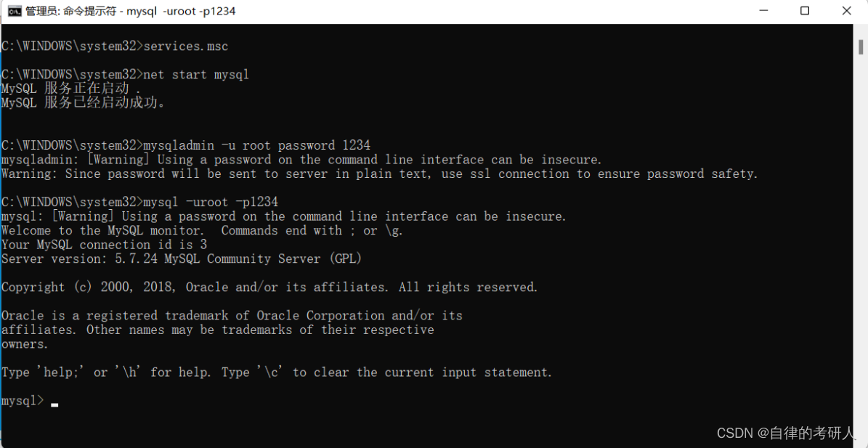
Task: Minimize the Command Prompt window
Action: 763,11
